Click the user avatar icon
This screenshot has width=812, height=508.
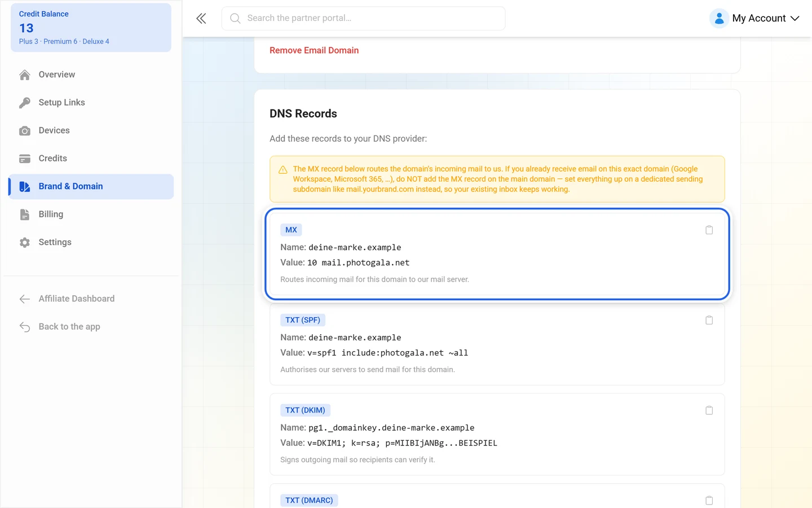click(x=719, y=19)
